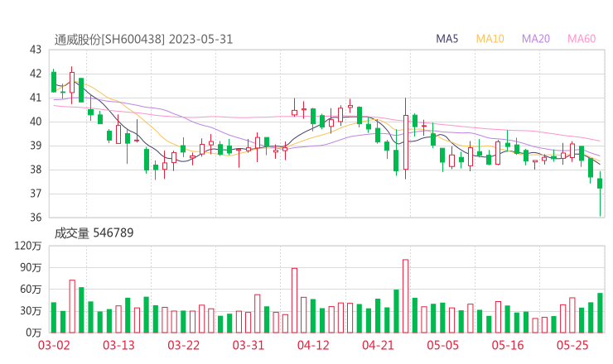The image size is (613, 364).
Task: Click the 39 price axis label
Action: pos(35,146)
